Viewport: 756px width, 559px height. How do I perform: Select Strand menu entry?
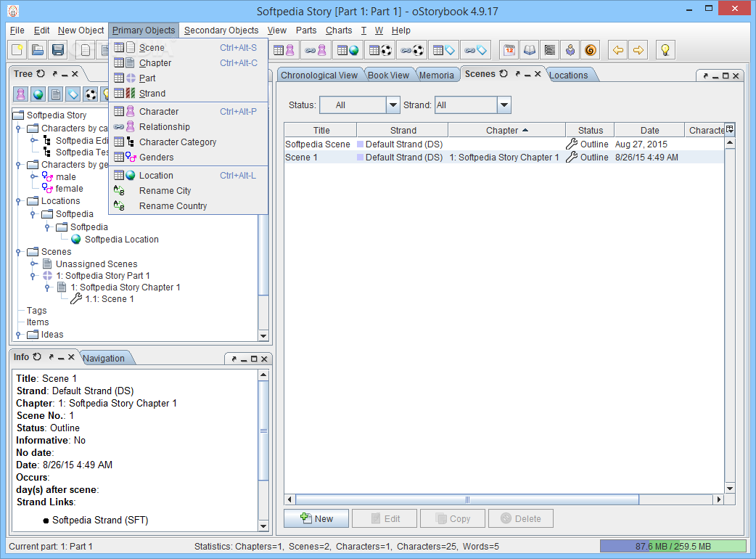(x=188, y=93)
